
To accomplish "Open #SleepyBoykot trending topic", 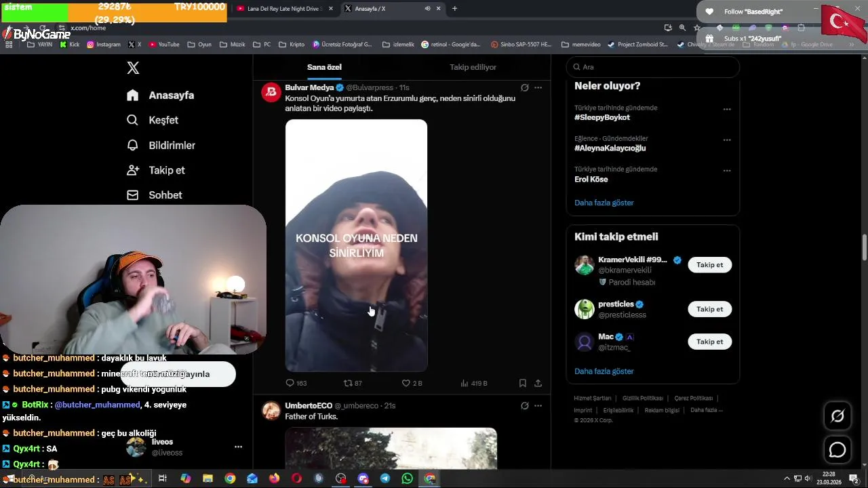I will 602,117.
